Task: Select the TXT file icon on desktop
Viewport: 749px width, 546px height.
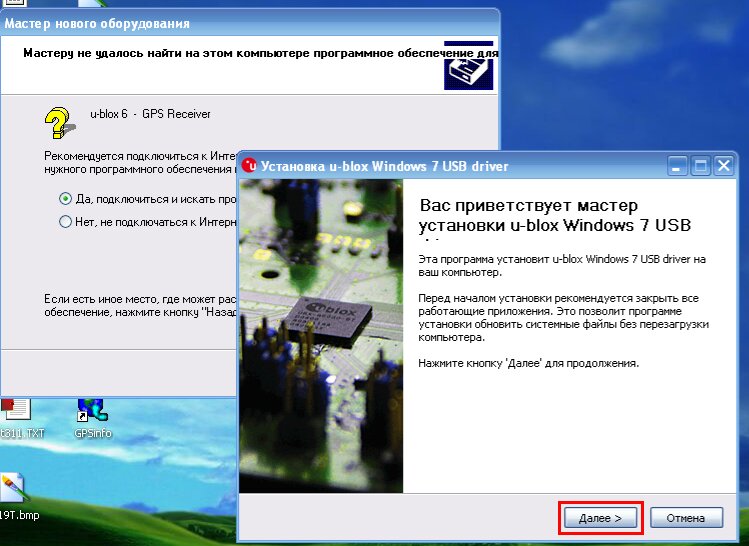Action: pyautogui.click(x=15, y=411)
